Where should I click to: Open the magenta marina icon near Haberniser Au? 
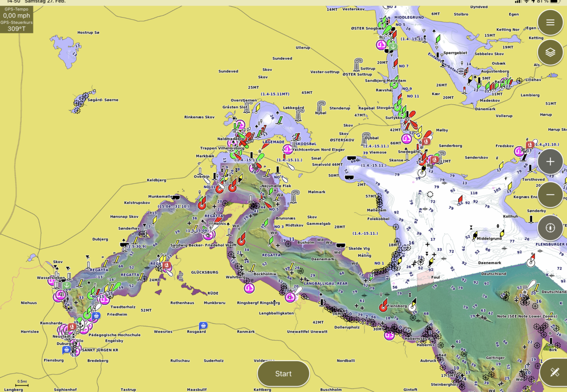pos(389,335)
